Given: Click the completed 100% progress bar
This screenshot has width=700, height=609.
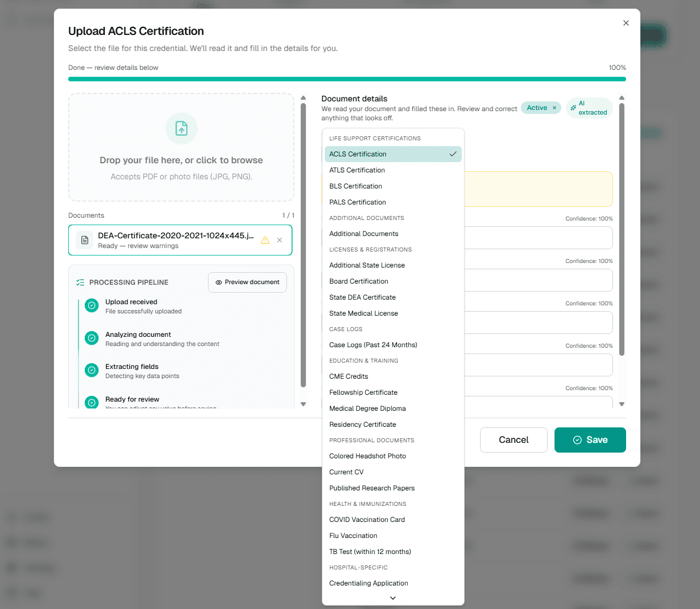Looking at the screenshot, I should (347, 78).
